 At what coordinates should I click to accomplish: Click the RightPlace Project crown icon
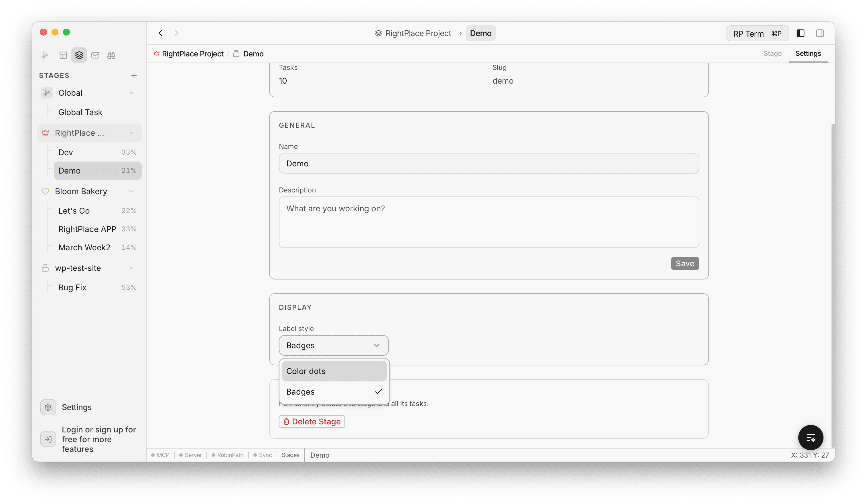46,133
